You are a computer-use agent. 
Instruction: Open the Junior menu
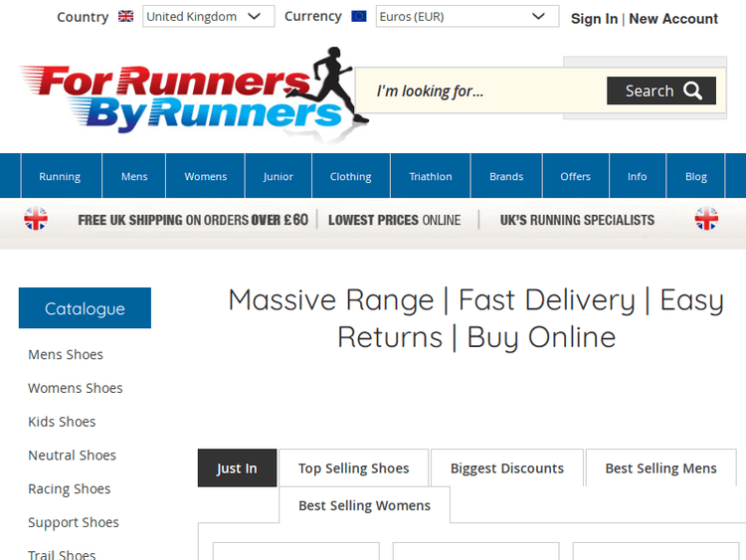[x=279, y=176]
